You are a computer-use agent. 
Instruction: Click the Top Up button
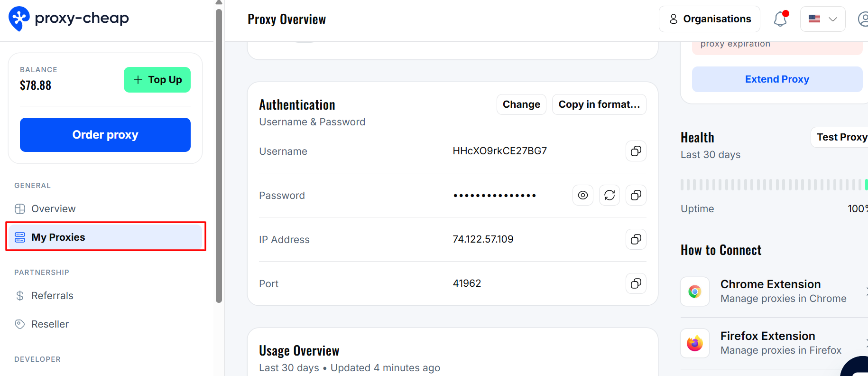(157, 80)
